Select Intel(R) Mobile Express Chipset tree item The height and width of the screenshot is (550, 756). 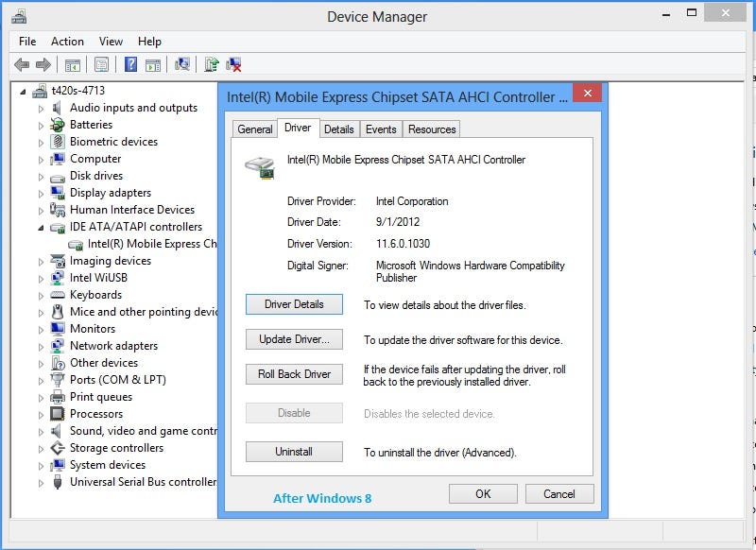(152, 244)
